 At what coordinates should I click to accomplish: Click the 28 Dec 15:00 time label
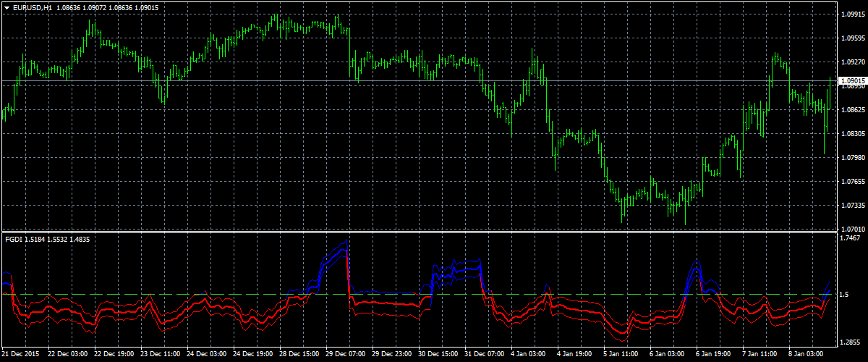pos(299,355)
